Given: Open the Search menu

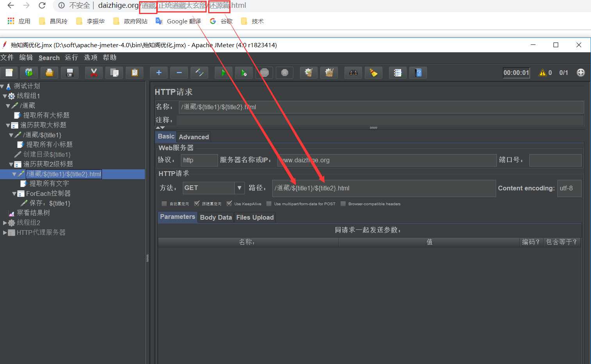Looking at the screenshot, I should (49, 58).
